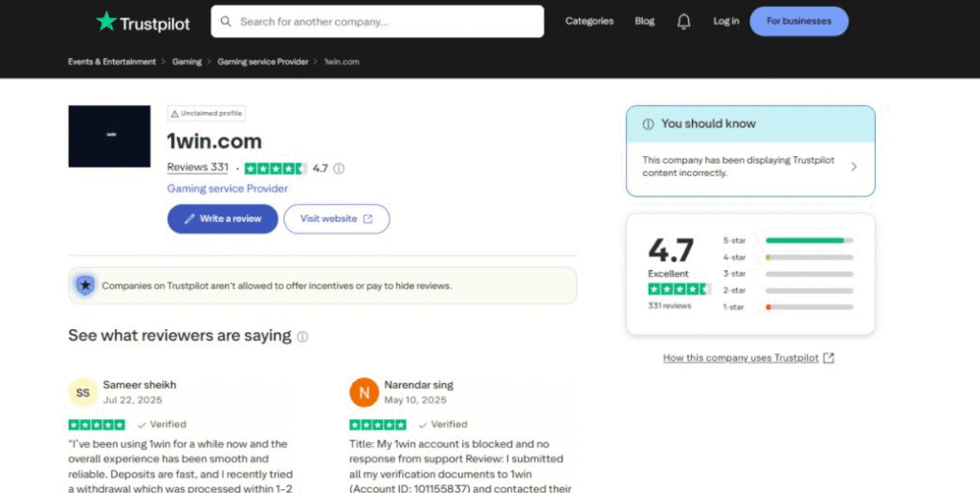Click the Gaming breadcrumb link
Image resolution: width=980 pixels, height=493 pixels.
[187, 62]
